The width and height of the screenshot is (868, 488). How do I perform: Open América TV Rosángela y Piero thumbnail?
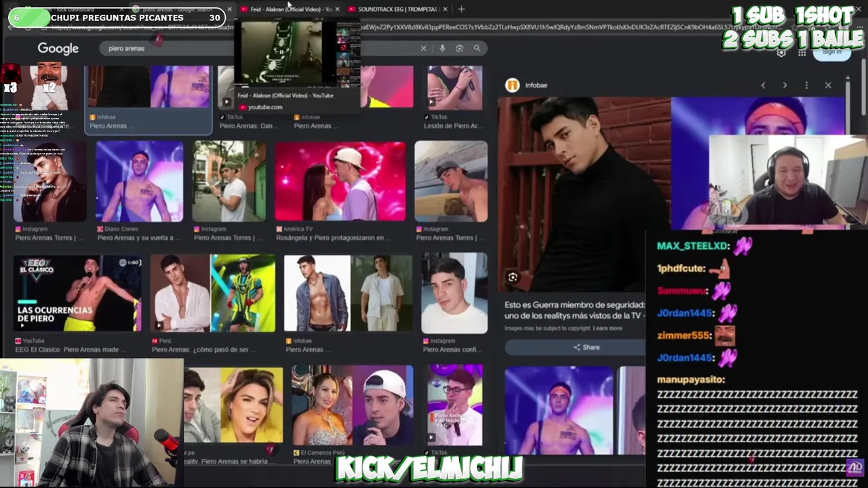(340, 181)
